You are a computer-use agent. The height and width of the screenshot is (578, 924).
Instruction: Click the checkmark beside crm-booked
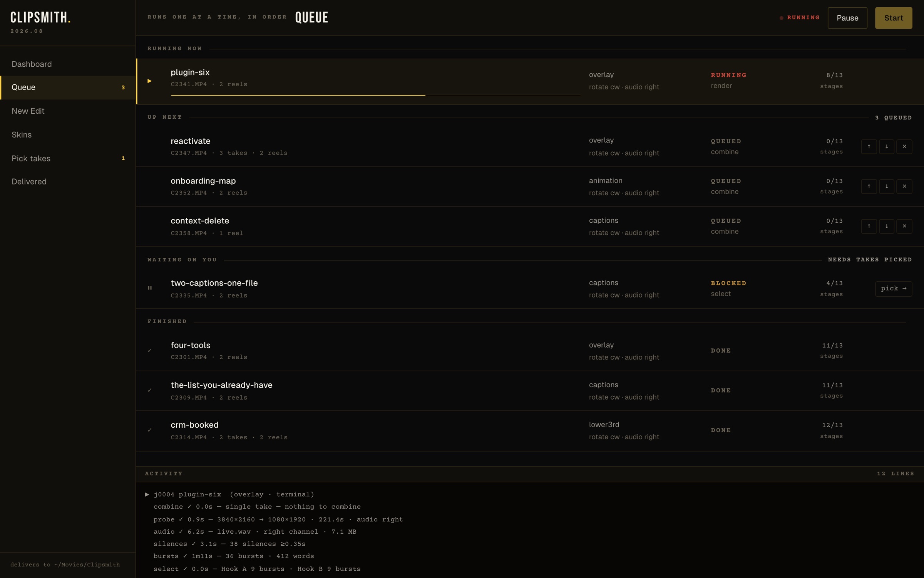pyautogui.click(x=150, y=430)
